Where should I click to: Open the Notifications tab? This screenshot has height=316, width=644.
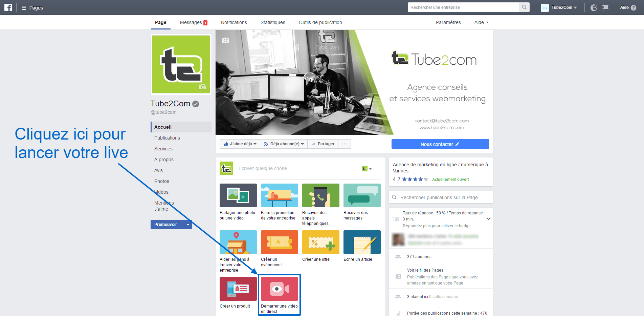pos(234,22)
